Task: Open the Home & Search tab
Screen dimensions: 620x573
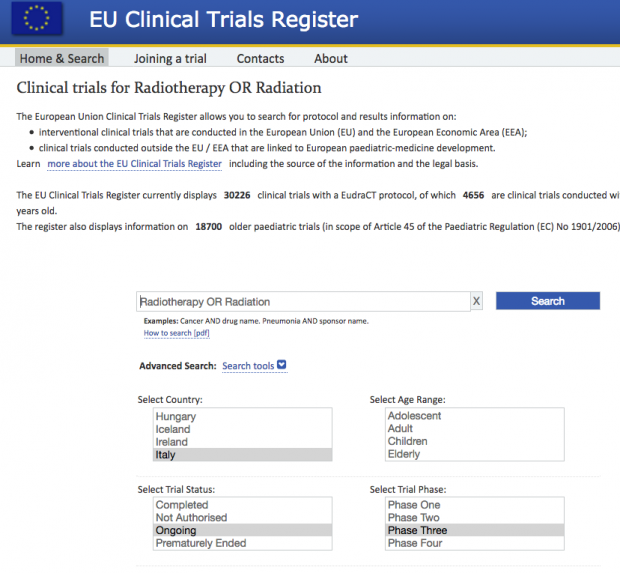Action: coord(62,59)
